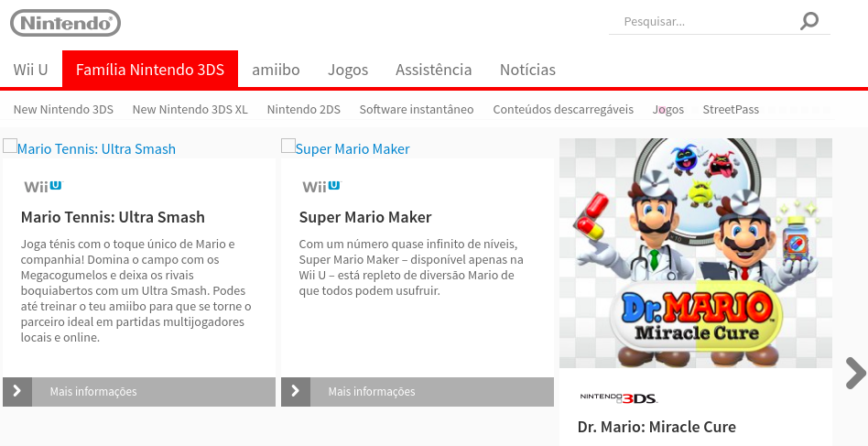Click broken image beside Mario Tennis link
Image resolution: width=868 pixels, height=446 pixels.
click(x=10, y=147)
